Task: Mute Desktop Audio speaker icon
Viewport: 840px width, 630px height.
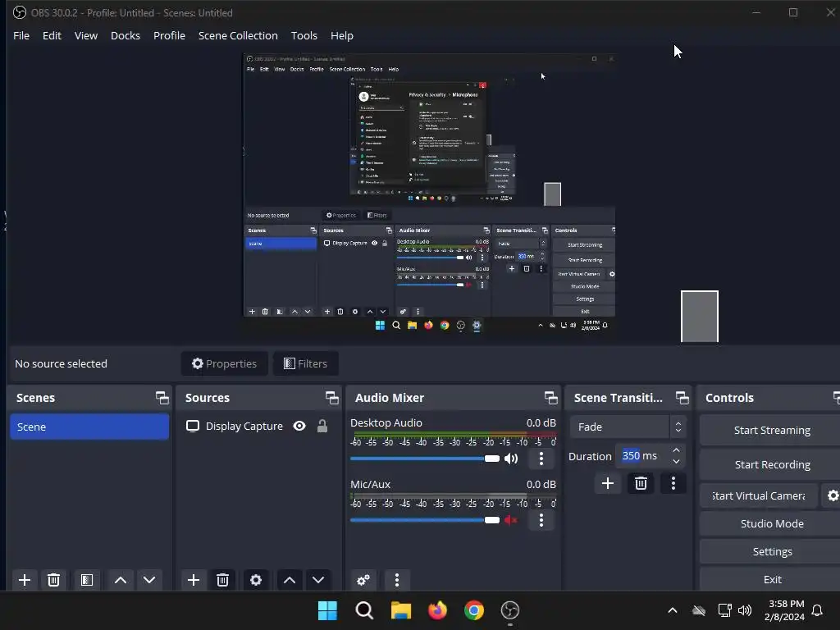Action: click(511, 459)
